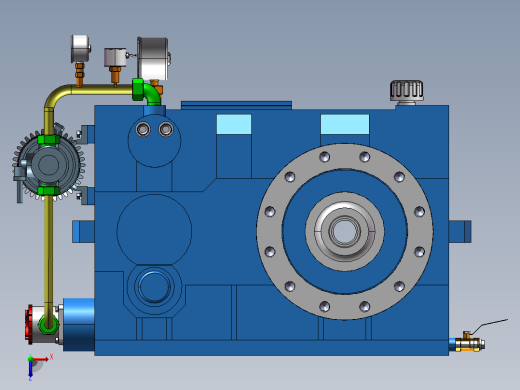This screenshot has height=390, width=520.
Task: Select the red oil pump end cap
Action: (x=29, y=324)
